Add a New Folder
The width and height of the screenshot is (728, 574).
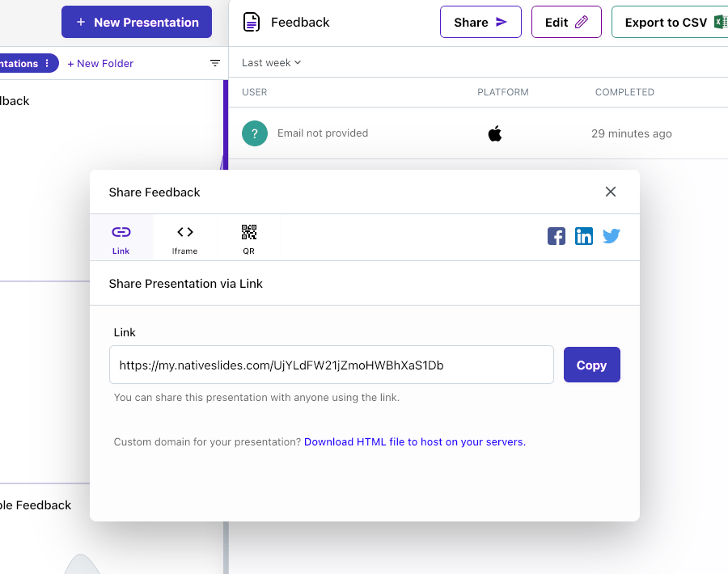[100, 63]
